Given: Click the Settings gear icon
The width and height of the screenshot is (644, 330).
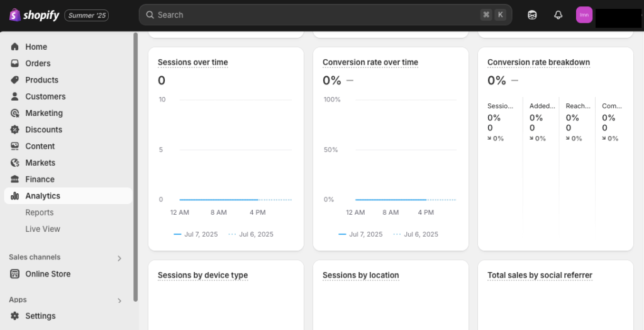Looking at the screenshot, I should click(15, 316).
